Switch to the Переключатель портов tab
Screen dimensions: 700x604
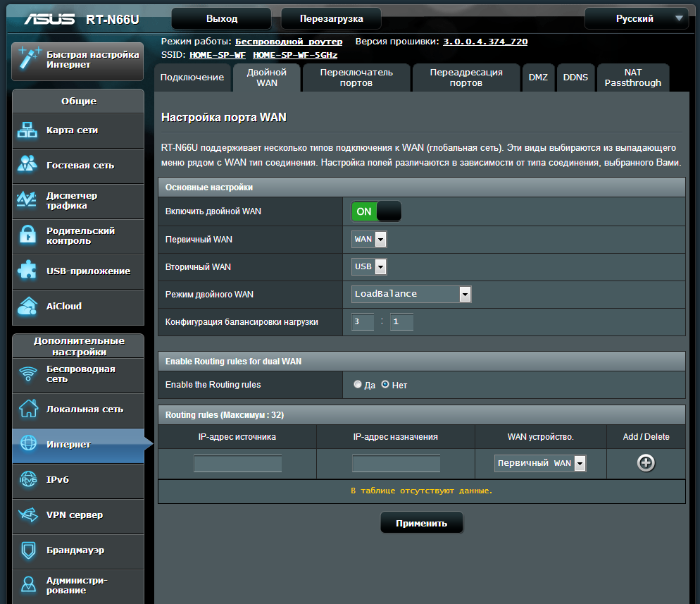click(x=356, y=78)
